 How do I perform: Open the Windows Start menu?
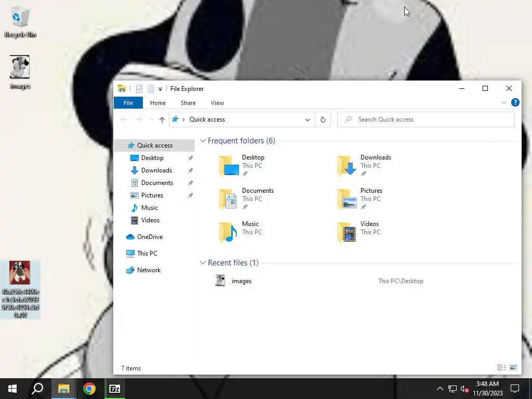(x=12, y=389)
